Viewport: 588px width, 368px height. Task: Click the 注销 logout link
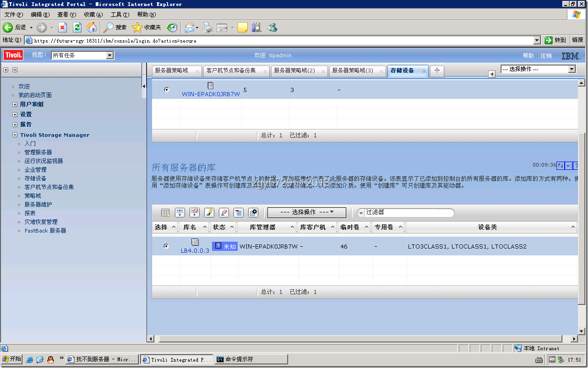pos(546,56)
